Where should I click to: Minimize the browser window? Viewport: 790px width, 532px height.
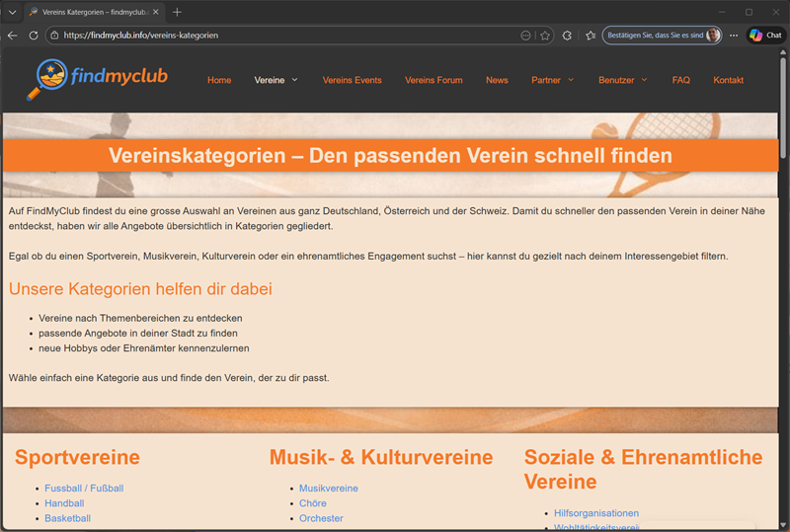(x=722, y=12)
